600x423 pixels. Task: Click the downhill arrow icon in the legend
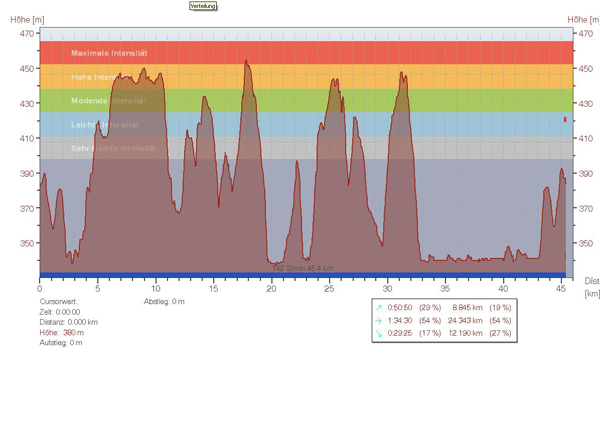pyautogui.click(x=378, y=332)
